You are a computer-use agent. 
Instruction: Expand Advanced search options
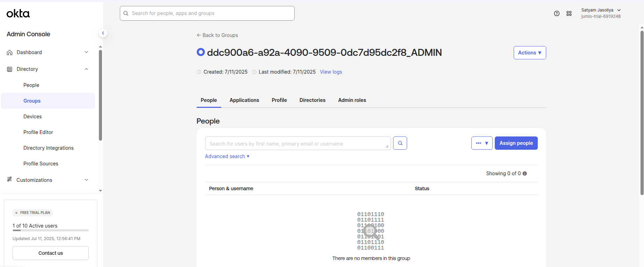pos(227,156)
